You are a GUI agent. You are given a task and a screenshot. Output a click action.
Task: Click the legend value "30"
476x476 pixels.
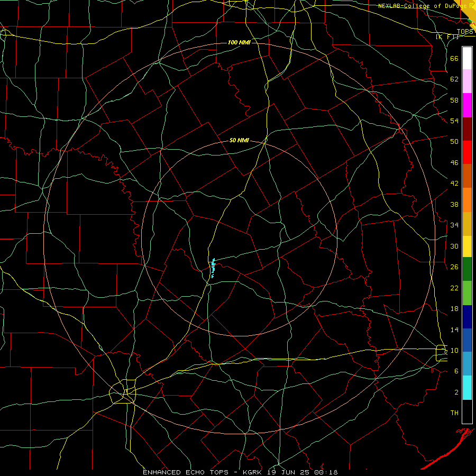pos(454,246)
